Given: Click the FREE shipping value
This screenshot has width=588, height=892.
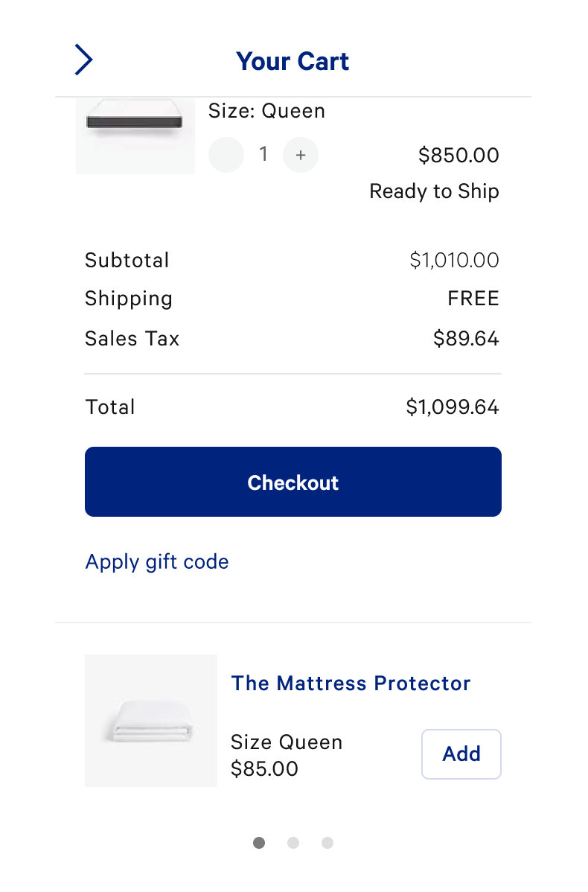Looking at the screenshot, I should (473, 299).
